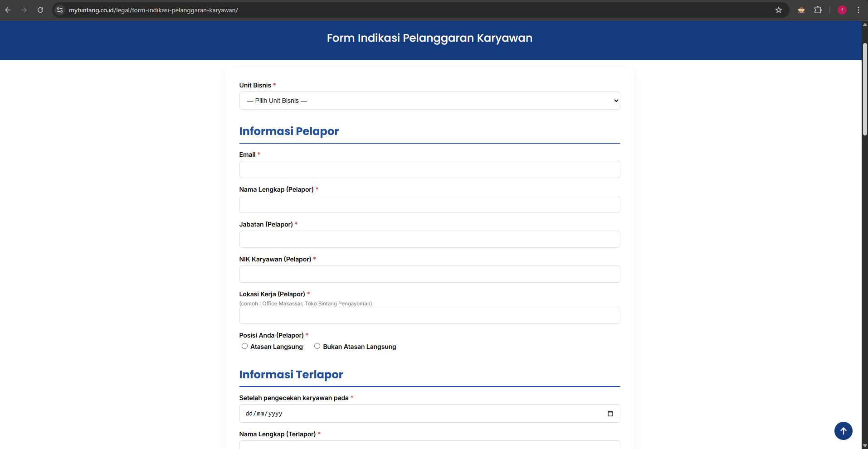This screenshot has height=449, width=868.
Task: Open the extensions puzzle icon
Action: pyautogui.click(x=818, y=10)
